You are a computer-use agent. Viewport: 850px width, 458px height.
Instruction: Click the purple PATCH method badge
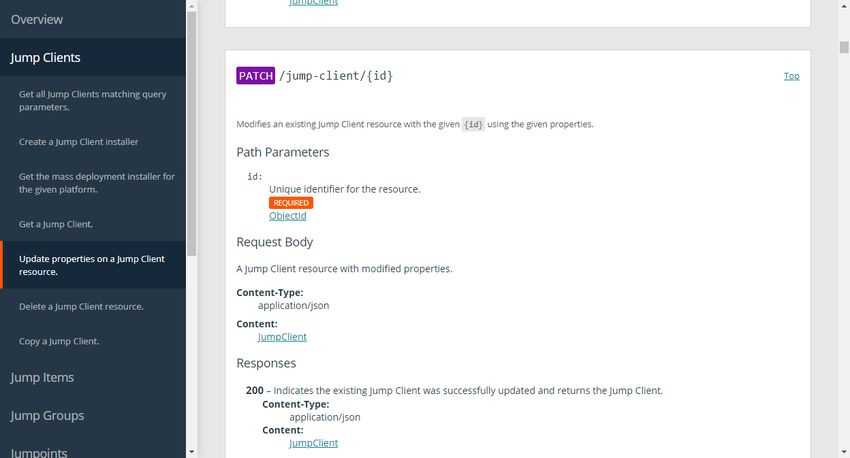click(255, 76)
